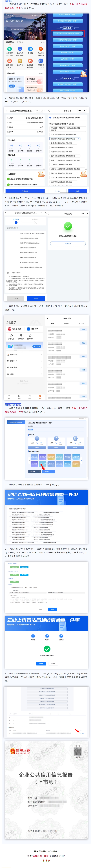Viewport: 93px width, 868px height.
Task: Switch to the 全部 tab in 办事记录
Action: [x=52, y=323]
